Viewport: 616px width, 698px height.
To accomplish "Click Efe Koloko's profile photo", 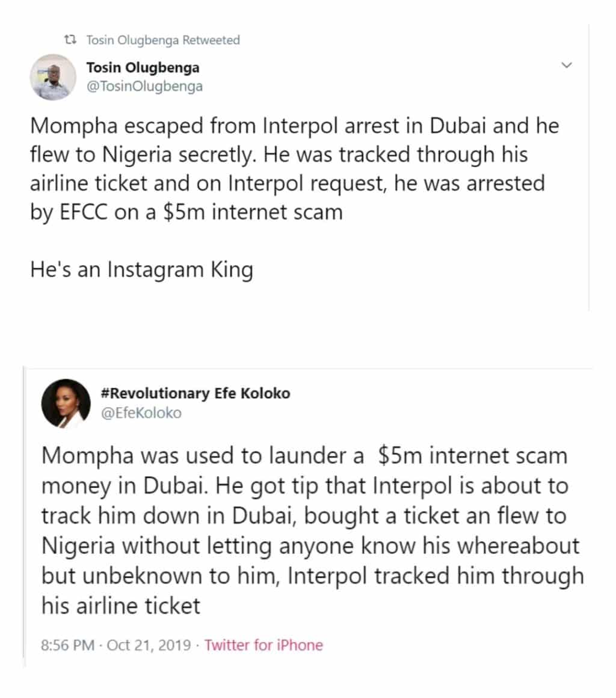I will click(x=66, y=403).
